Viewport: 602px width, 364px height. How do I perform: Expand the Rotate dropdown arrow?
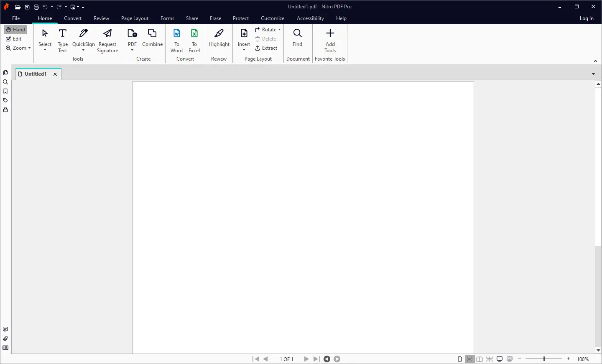click(x=279, y=30)
